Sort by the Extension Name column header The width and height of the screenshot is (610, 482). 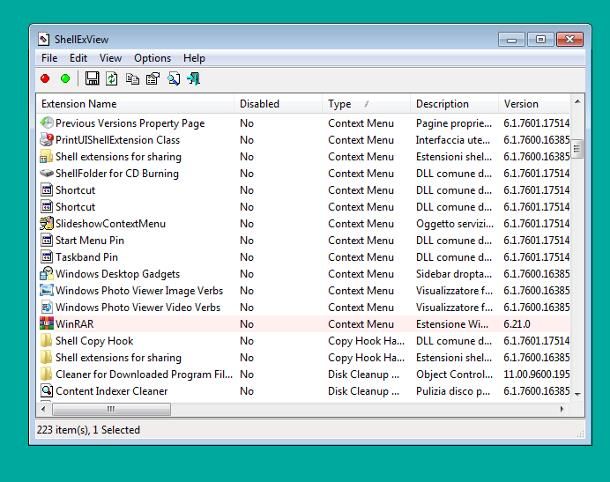pos(136,104)
